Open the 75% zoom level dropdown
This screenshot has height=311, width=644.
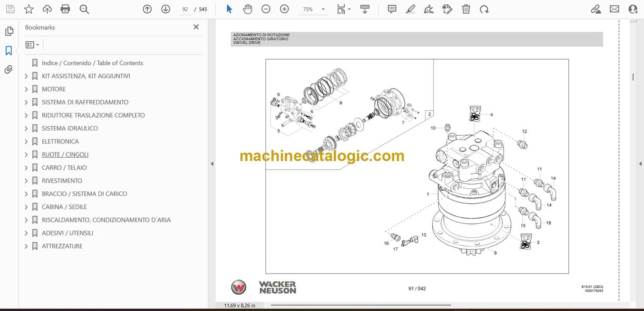[x=323, y=9]
